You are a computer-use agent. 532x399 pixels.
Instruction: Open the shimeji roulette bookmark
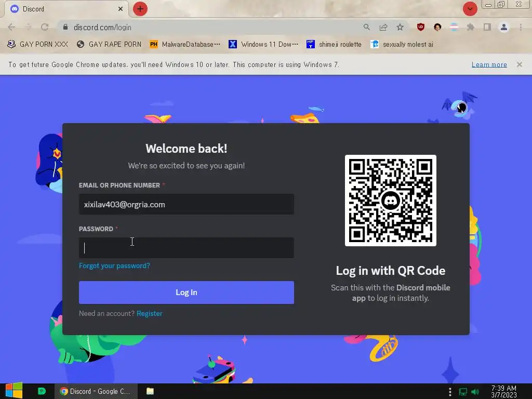click(334, 45)
